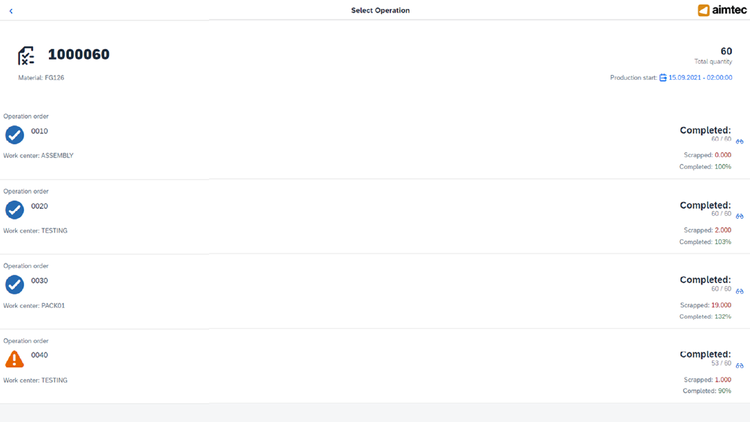The image size is (750, 422).
Task: Open details glasses icon for operation 0040
Action: click(739, 366)
